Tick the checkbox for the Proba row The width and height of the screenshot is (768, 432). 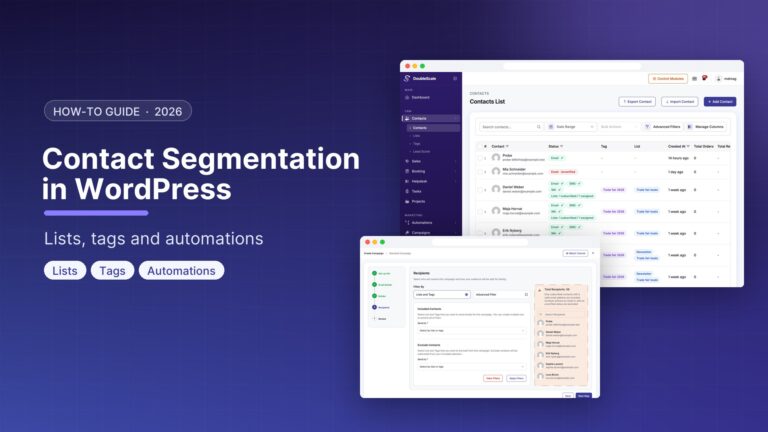tap(480, 158)
